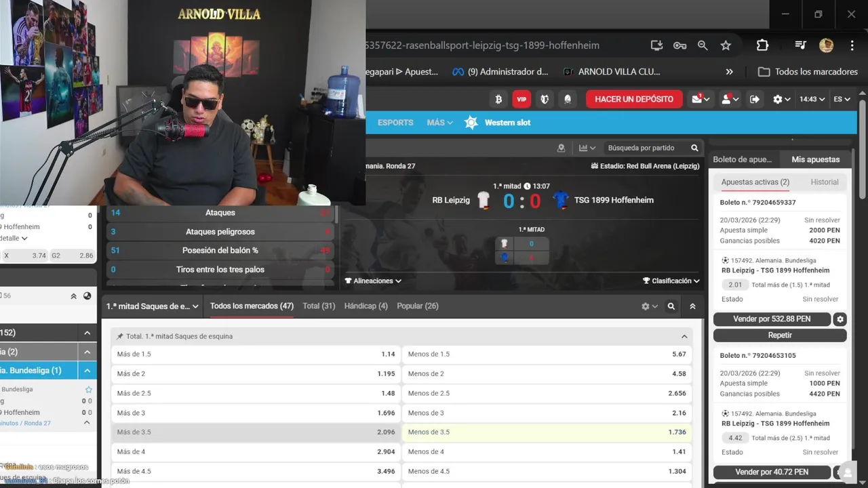The image size is (868, 488).
Task: Open the browser extensions puzzle icon
Action: [762, 45]
